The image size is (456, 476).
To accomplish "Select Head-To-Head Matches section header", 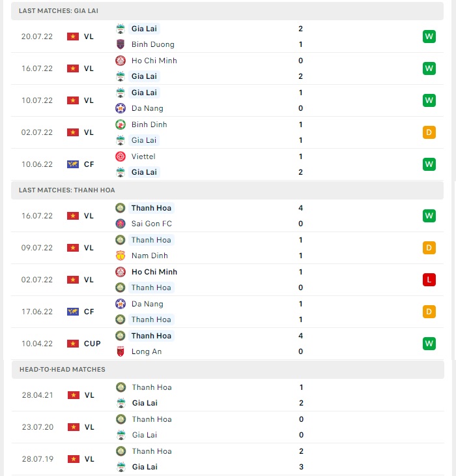I will click(228, 370).
